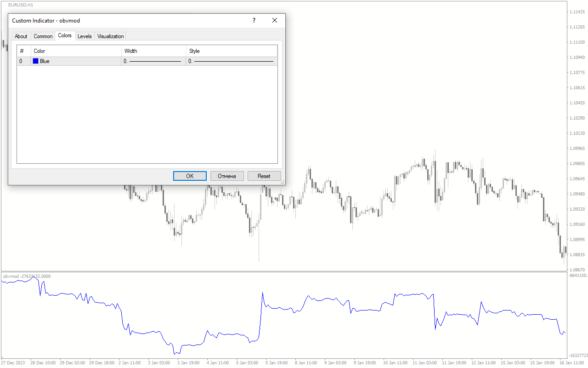Open the Common tab
This screenshot has width=588, height=368.
(43, 36)
